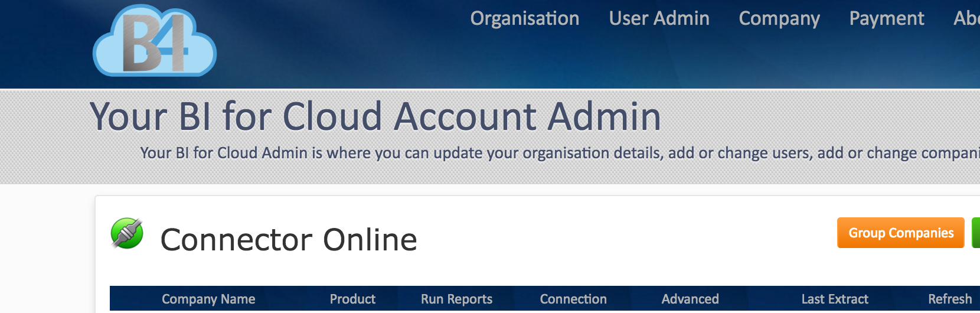Click the Connection column header
The height and width of the screenshot is (313, 980).
point(573,299)
